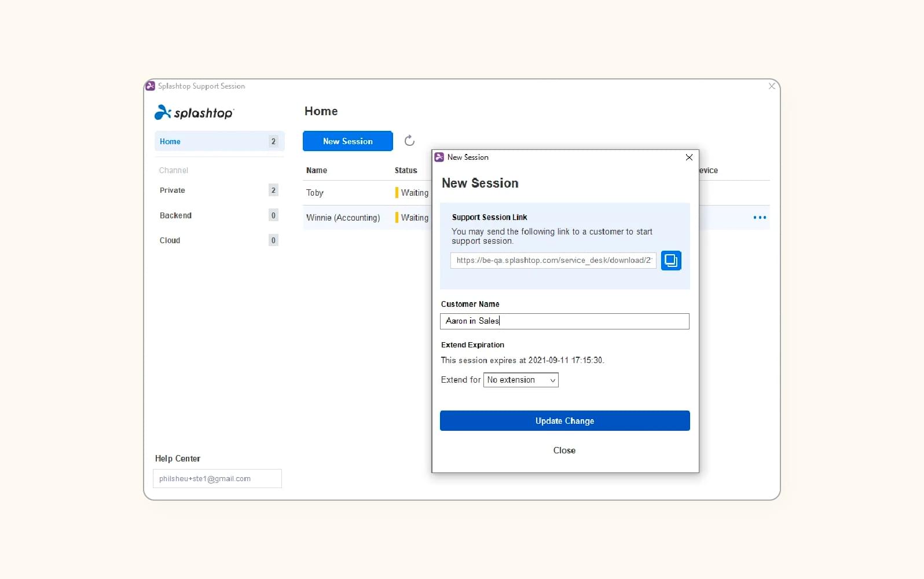Click the account email field

pyautogui.click(x=217, y=479)
